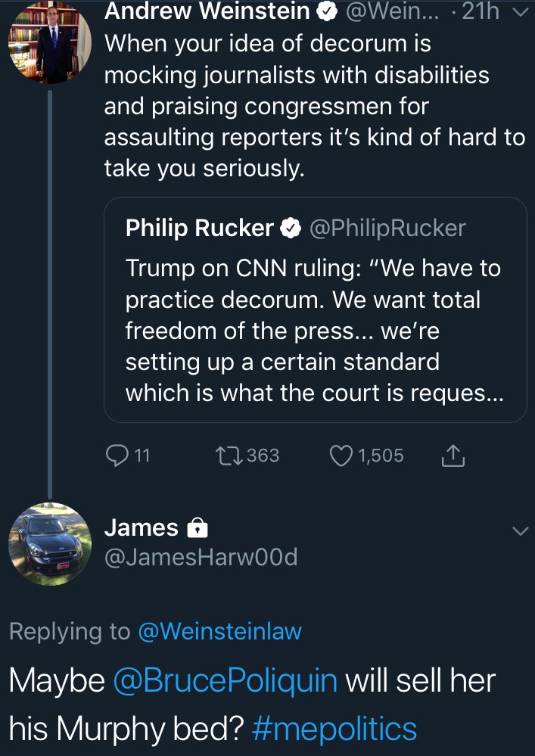535x756 pixels.
Task: Open the @PhilipRucker handle
Action: 387,228
